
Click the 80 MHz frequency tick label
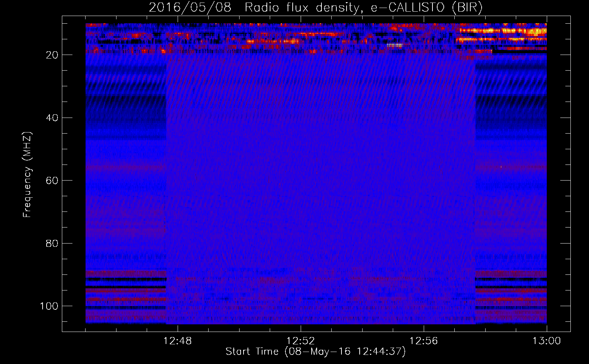(x=52, y=244)
